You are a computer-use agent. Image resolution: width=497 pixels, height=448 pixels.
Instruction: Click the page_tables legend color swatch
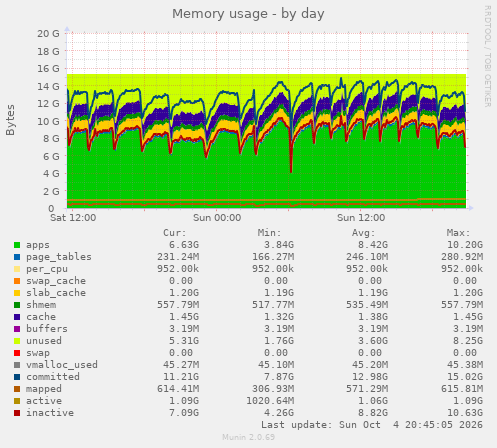click(x=17, y=257)
